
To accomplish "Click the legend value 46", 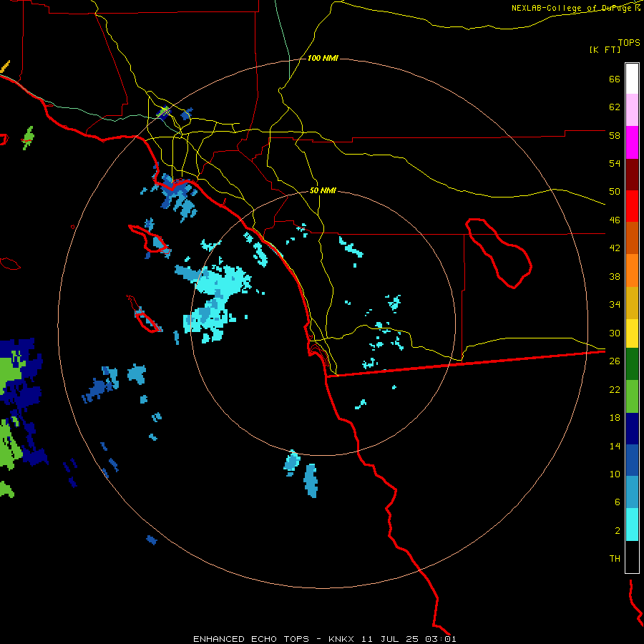I will click(x=615, y=220).
